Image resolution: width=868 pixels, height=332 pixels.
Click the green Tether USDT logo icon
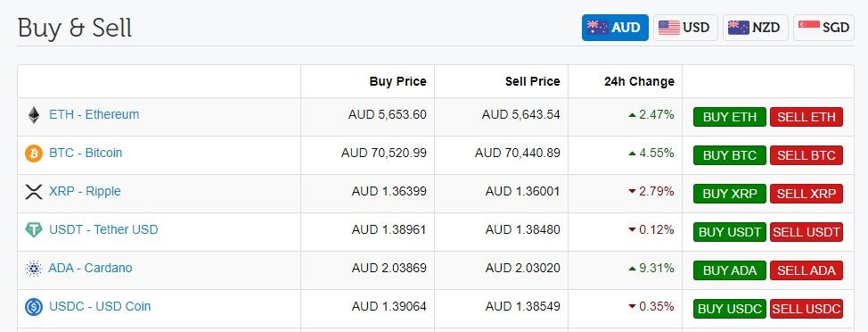34,230
